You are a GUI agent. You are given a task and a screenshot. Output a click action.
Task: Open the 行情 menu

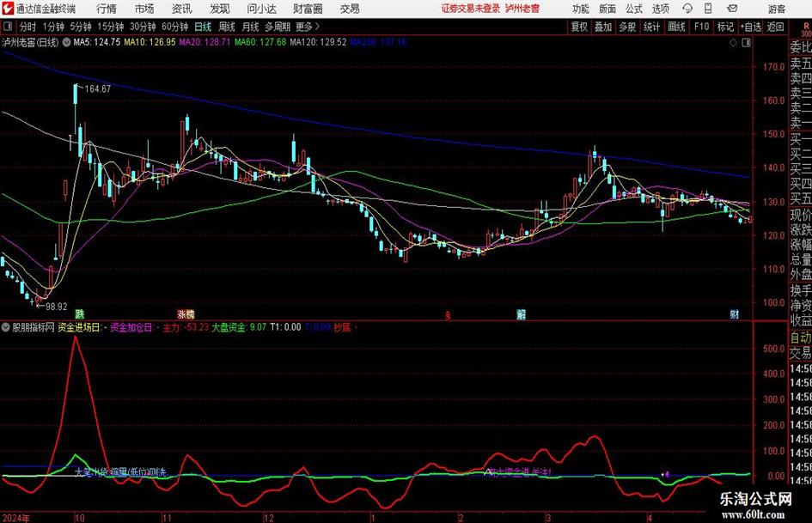(107, 9)
